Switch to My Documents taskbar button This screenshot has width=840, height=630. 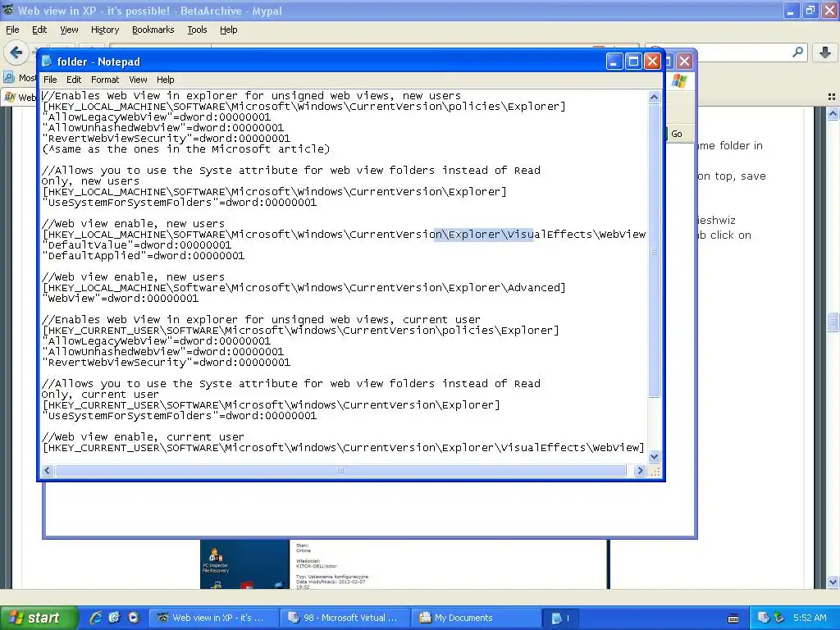point(477,618)
